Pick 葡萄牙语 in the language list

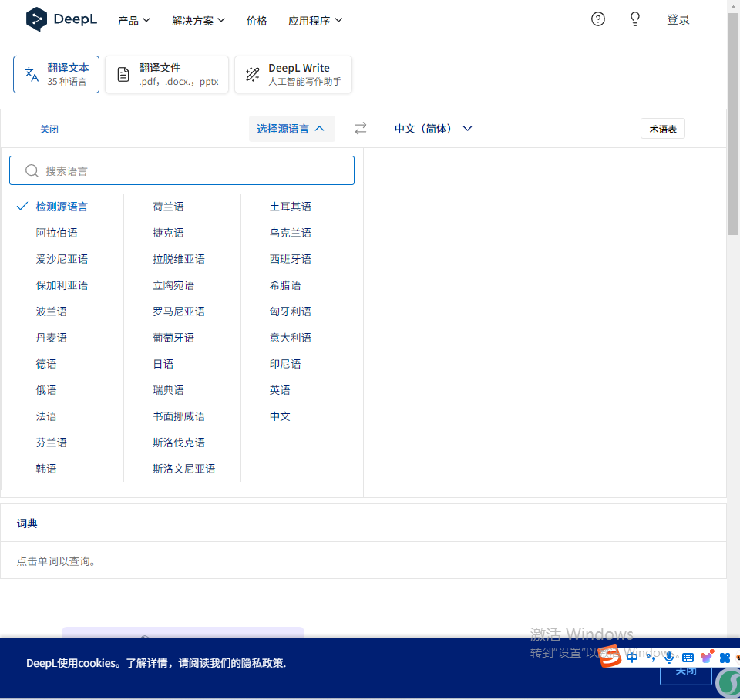click(173, 338)
